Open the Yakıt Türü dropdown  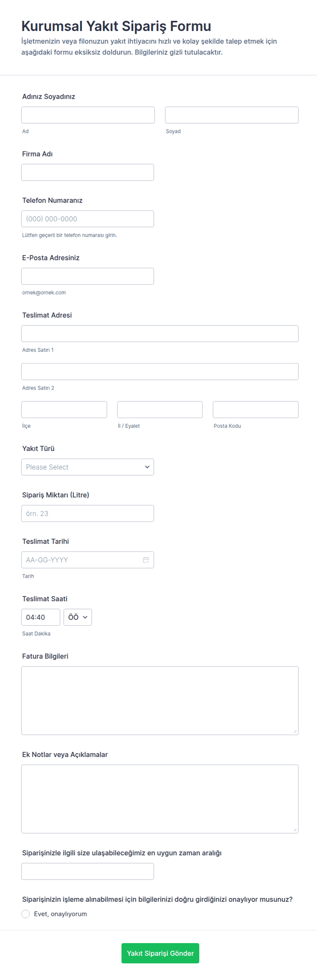pos(88,467)
